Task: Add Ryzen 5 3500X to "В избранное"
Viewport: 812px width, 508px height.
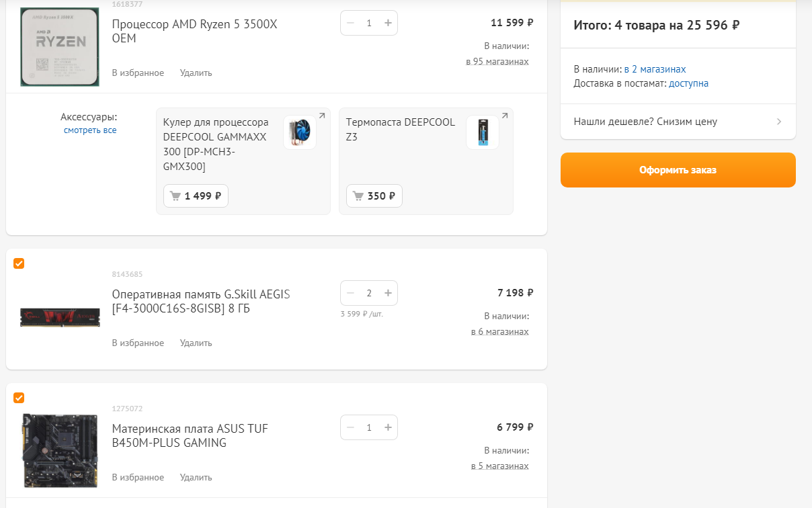Action: pos(138,73)
